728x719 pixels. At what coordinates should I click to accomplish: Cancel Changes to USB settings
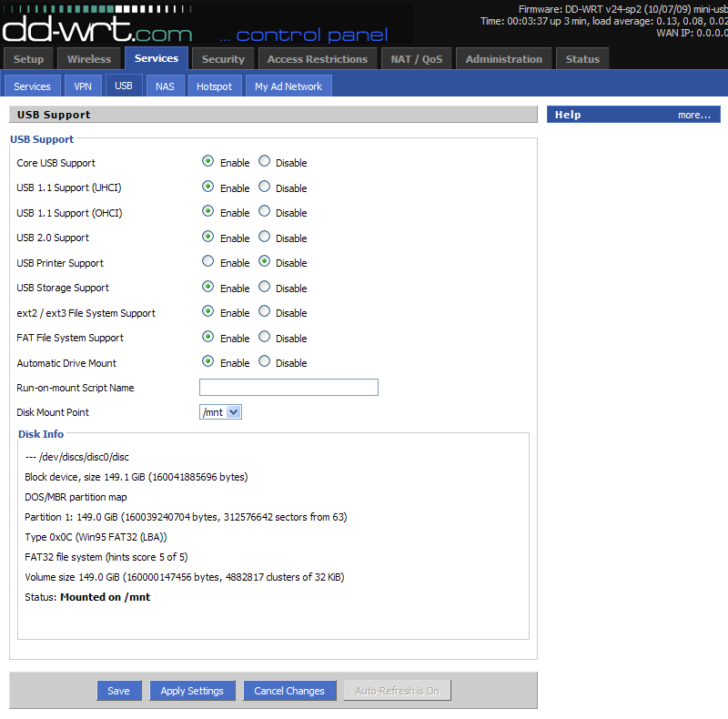289,690
